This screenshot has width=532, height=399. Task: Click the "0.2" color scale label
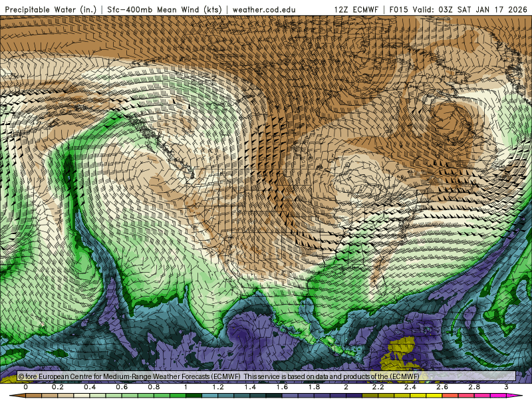[58, 387]
